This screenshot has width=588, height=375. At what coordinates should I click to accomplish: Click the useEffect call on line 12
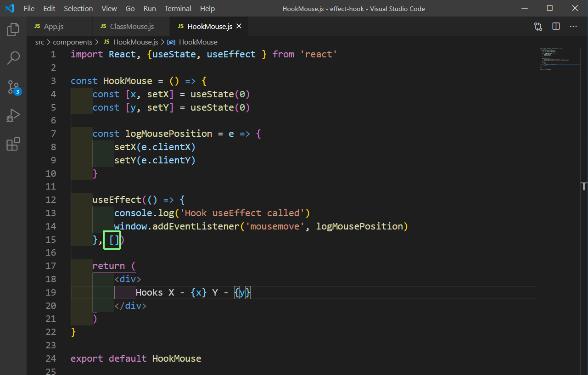click(x=117, y=200)
